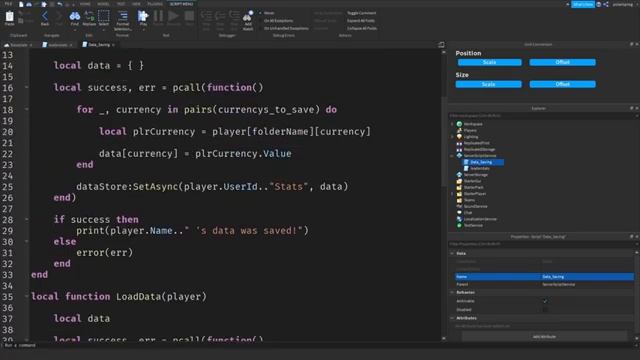
Task: Click the Properties filter search field
Action: pos(541,244)
